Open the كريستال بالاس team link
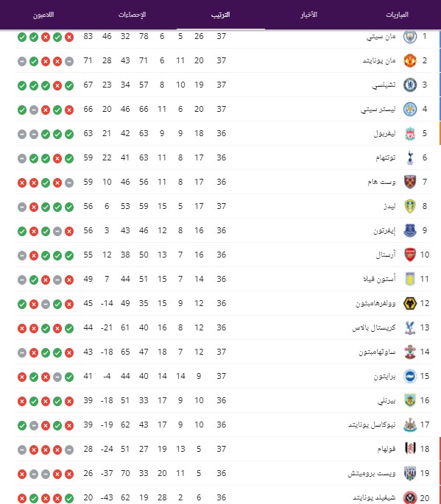This screenshot has height=504, width=441. click(374, 327)
